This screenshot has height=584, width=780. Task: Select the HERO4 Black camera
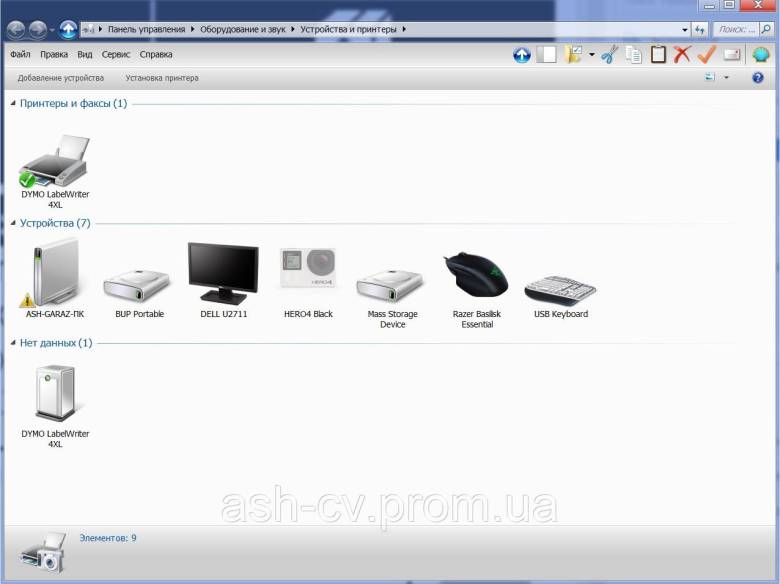pyautogui.click(x=308, y=283)
